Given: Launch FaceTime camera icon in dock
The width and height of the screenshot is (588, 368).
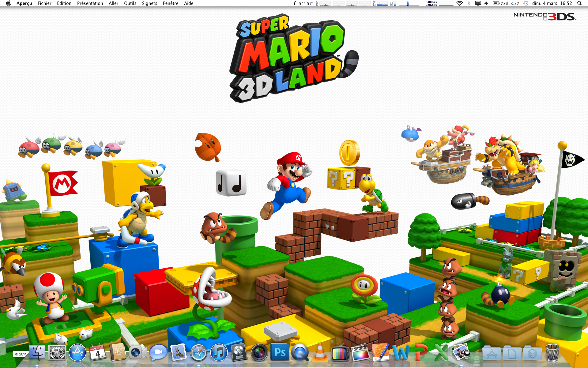Looking at the screenshot, I should tap(138, 352).
